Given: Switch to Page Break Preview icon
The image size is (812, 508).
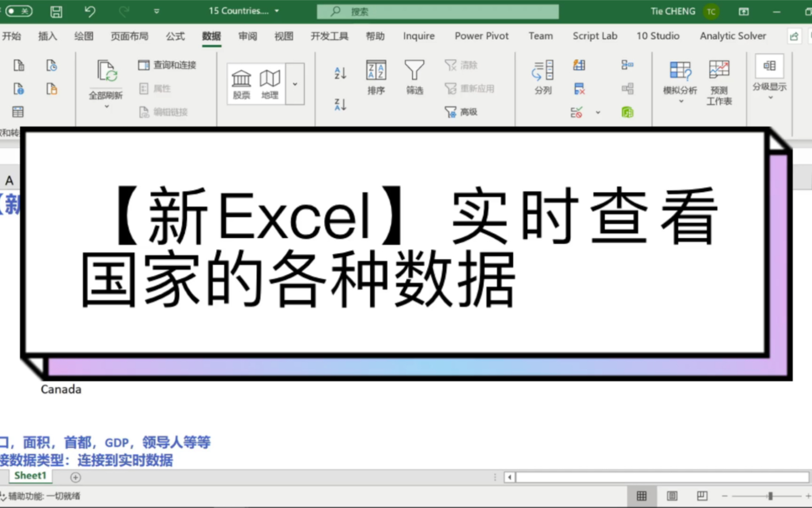Looking at the screenshot, I should [x=702, y=496].
